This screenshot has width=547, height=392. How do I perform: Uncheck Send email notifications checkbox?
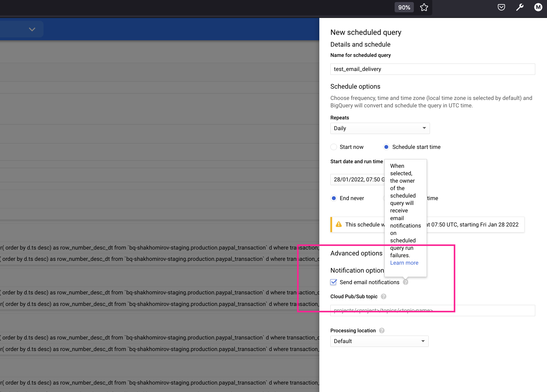(333, 282)
